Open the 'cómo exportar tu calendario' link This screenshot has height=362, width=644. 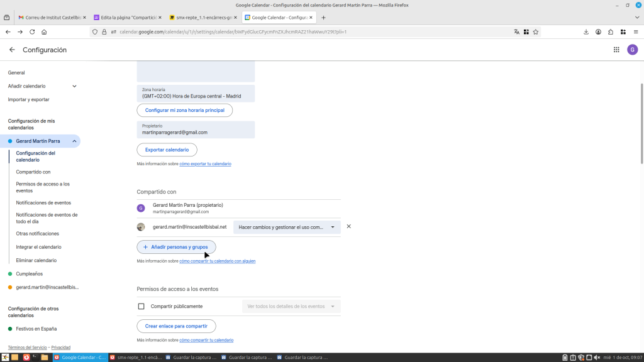[205, 164]
